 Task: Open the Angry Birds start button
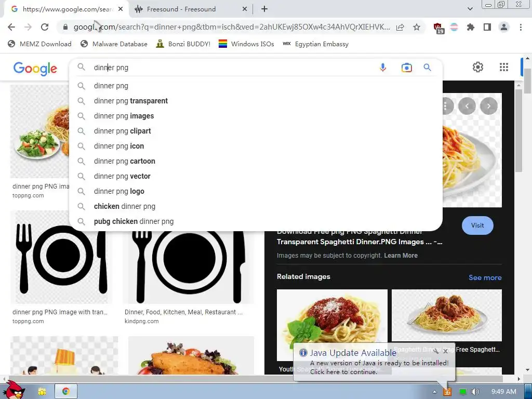14,390
